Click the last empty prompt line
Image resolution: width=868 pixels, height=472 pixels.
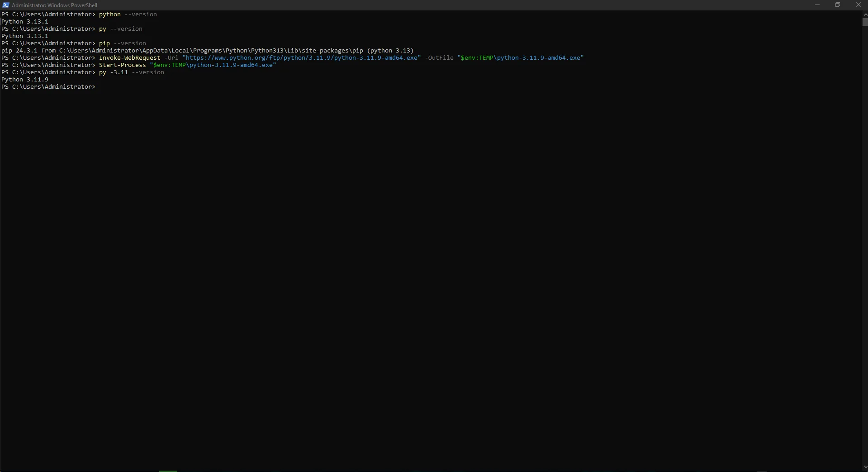tap(48, 87)
